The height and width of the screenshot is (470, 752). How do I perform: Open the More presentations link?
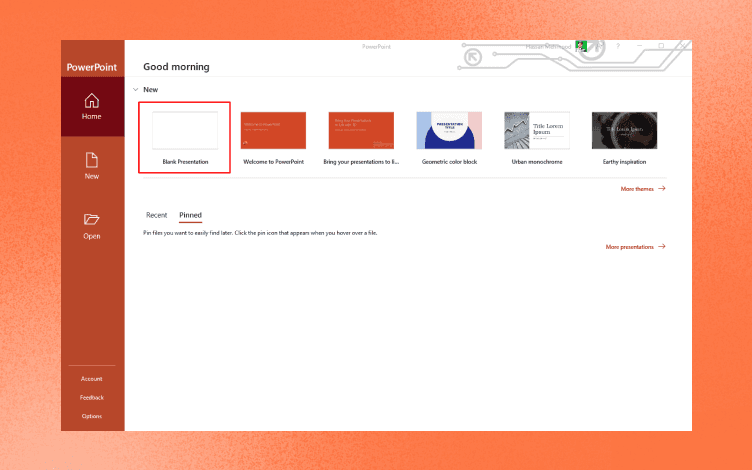(x=635, y=247)
